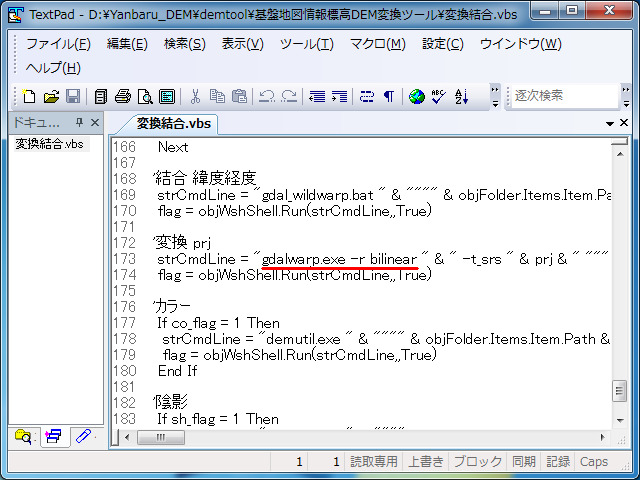
Task: Expand toolbar overflow chevron beside sort icon
Action: (495, 97)
